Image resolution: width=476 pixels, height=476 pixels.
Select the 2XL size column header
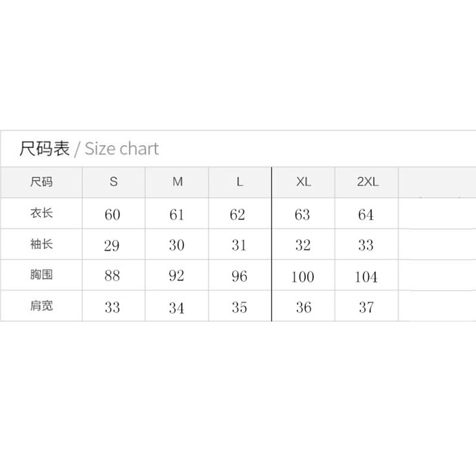[367, 182]
